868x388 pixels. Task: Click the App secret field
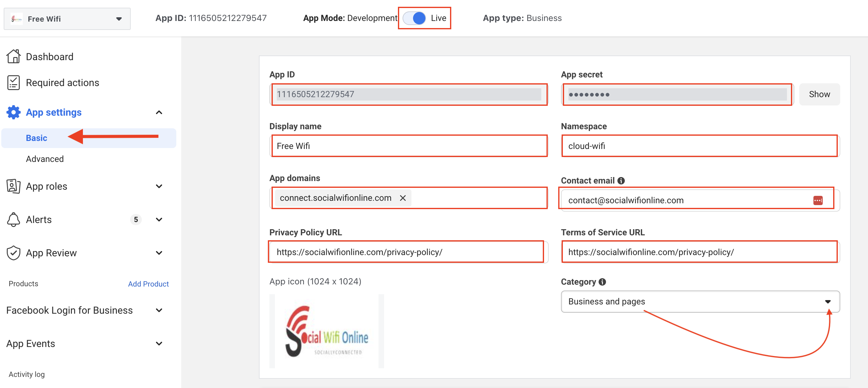pos(677,94)
